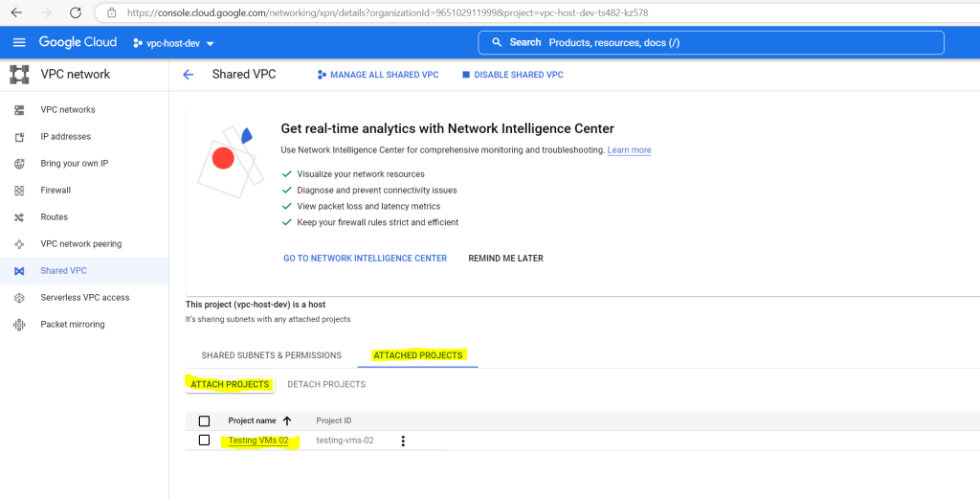Screen dimensions: 980x499
Task: Click the lock icon in the address bar
Action: 111,12
